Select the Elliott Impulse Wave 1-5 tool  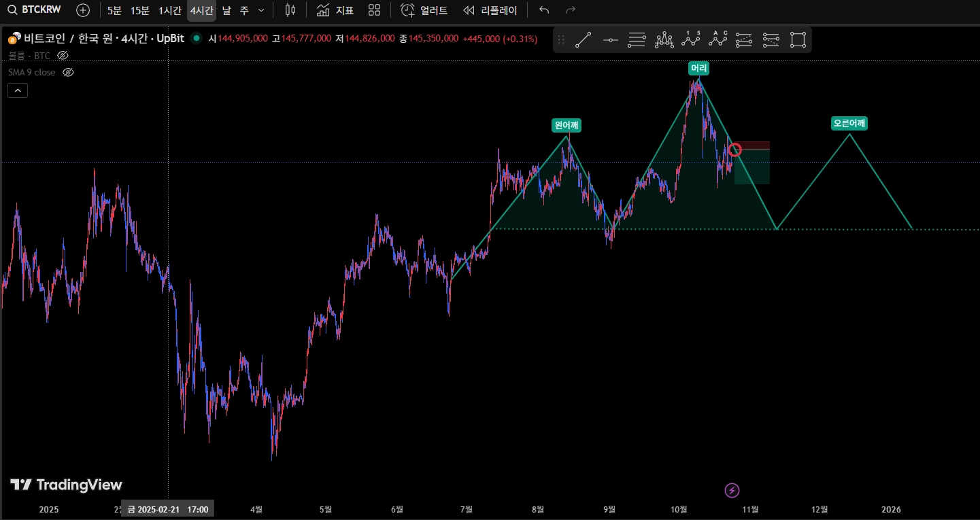pyautogui.click(x=691, y=39)
